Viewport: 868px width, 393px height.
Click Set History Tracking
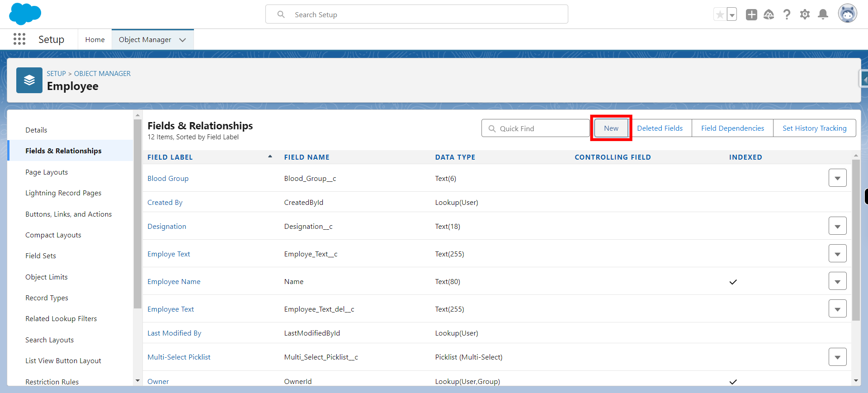815,128
